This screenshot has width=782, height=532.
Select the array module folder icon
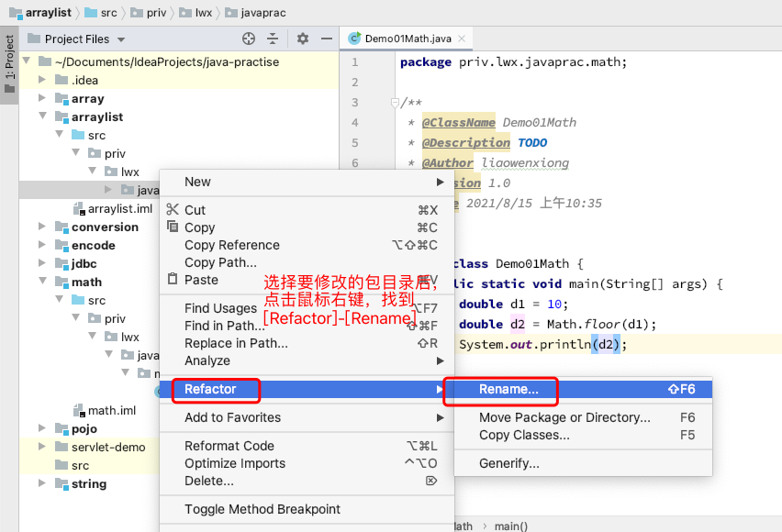click(x=61, y=98)
